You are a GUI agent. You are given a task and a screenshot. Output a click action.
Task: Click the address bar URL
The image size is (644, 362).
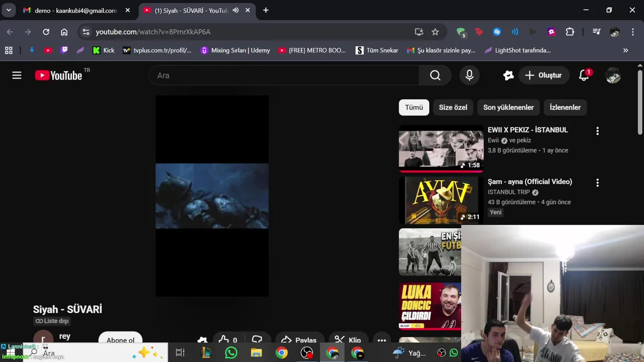click(x=153, y=32)
